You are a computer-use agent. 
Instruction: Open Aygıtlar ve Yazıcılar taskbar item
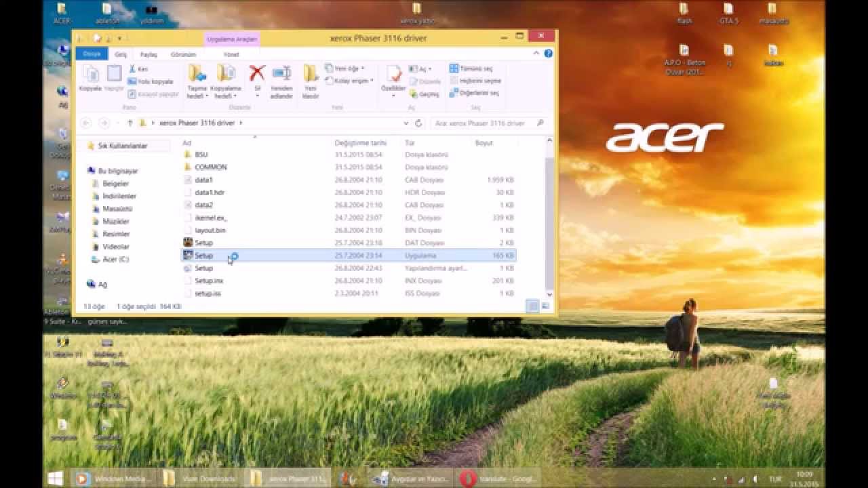[412, 479]
